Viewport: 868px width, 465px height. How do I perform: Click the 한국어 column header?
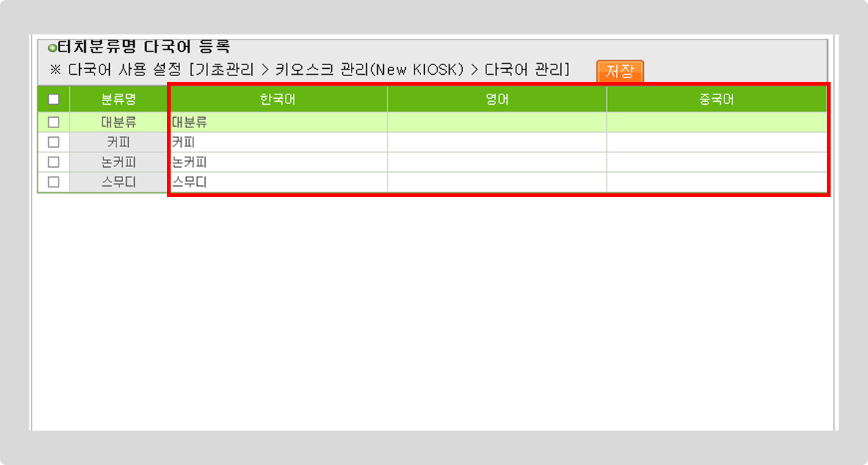[x=278, y=100]
